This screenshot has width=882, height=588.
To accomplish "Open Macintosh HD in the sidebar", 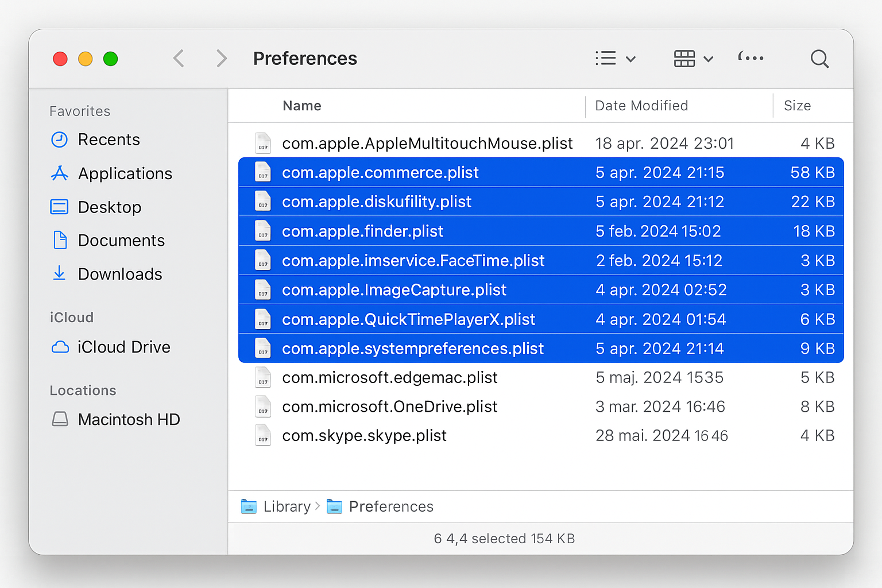I will [x=115, y=419].
